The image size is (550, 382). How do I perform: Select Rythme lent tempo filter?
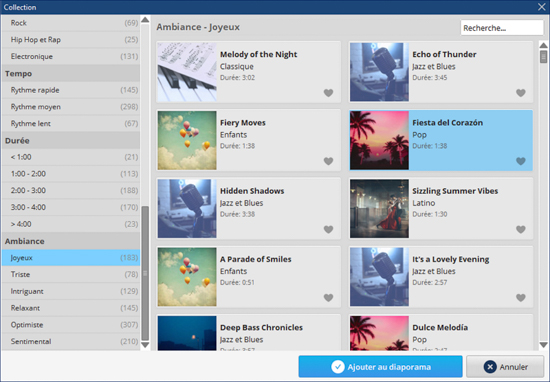tap(71, 123)
